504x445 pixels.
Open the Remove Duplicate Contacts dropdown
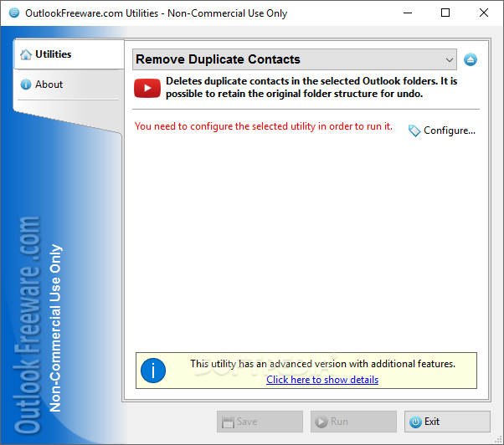295,59
